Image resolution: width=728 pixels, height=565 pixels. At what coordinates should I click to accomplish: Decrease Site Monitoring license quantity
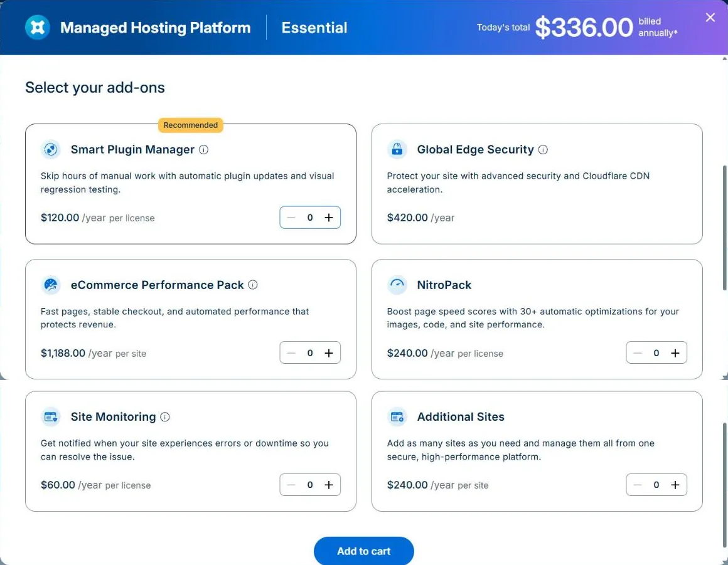pos(291,485)
